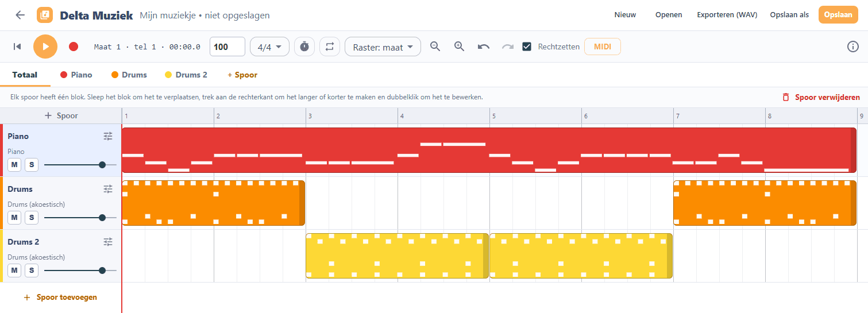
Task: Open the 4/4 time signature dropdown
Action: (269, 47)
